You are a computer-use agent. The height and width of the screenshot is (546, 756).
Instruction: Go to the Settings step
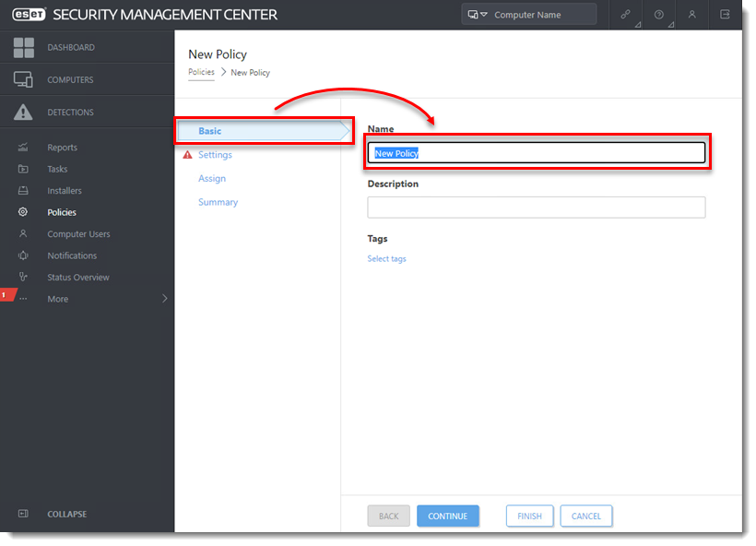215,155
